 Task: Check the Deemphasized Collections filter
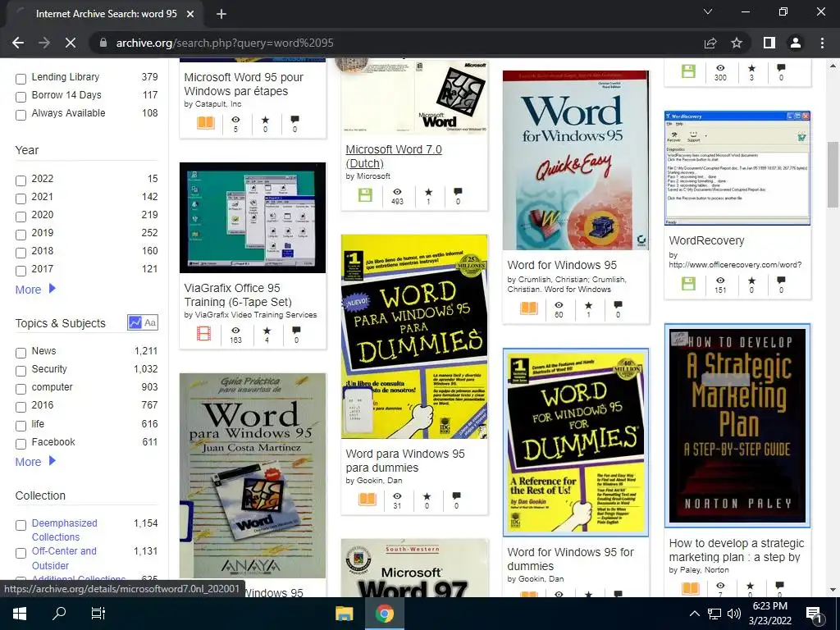(21, 526)
